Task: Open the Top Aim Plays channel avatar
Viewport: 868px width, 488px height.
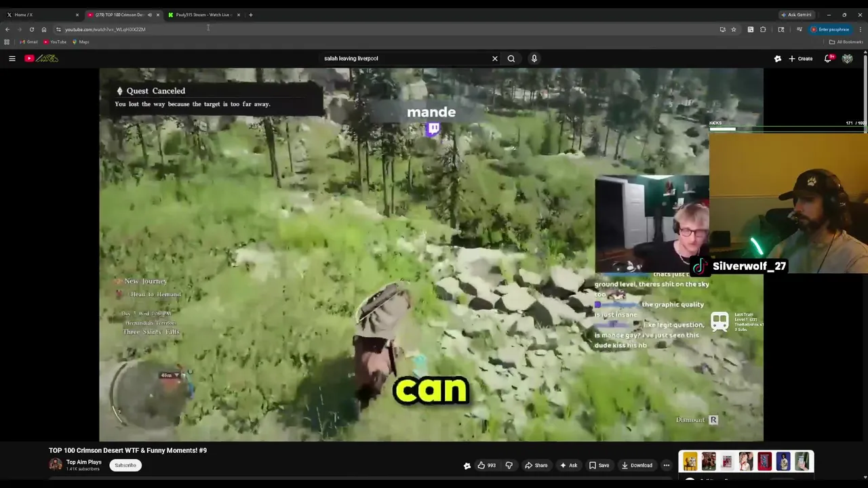Action: (56, 465)
